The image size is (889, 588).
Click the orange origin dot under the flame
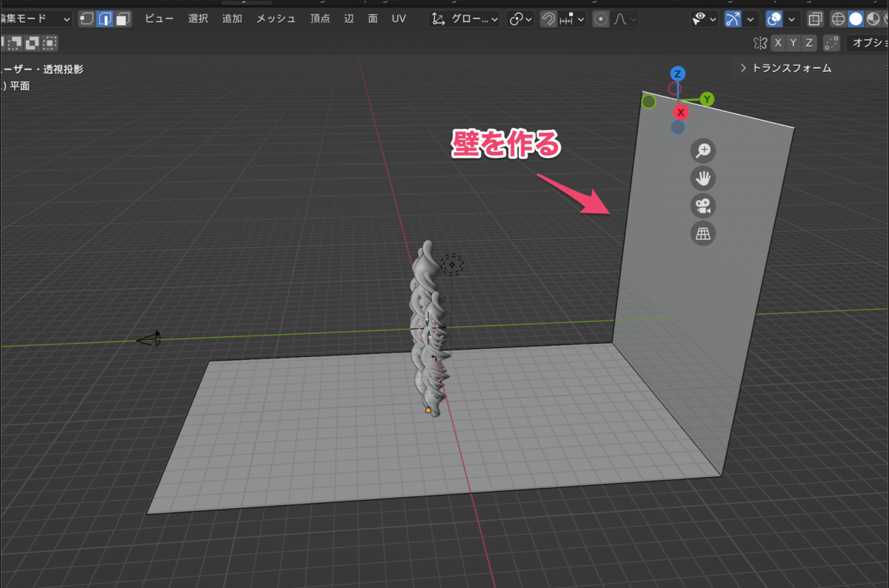428,410
